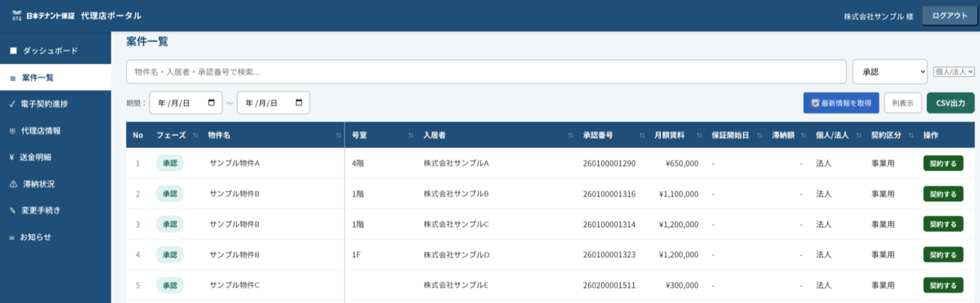The width and height of the screenshot is (980, 303).
Task: Click the approval number 260100001323
Action: pyautogui.click(x=609, y=255)
